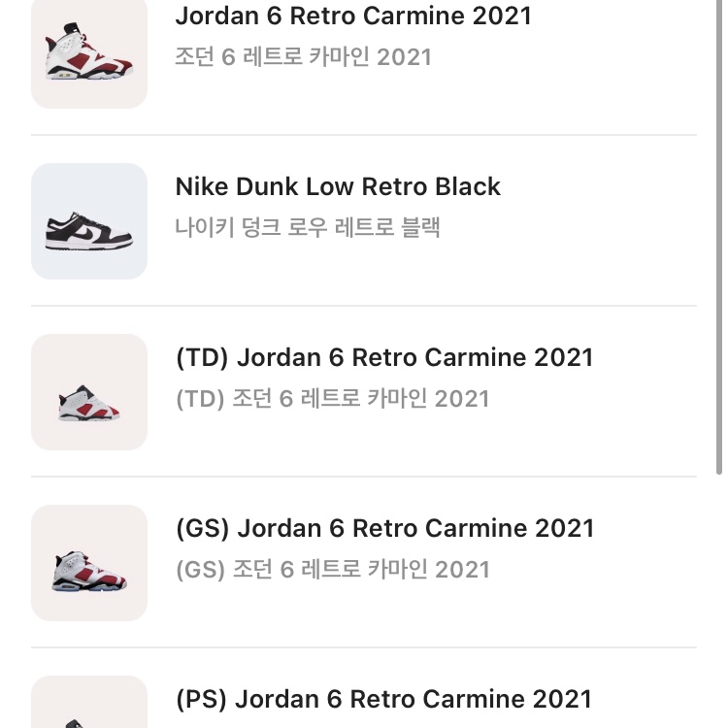
Task: Tap the Korean subtitle 조던 6 레트로 카마인 2021
Action: click(303, 56)
